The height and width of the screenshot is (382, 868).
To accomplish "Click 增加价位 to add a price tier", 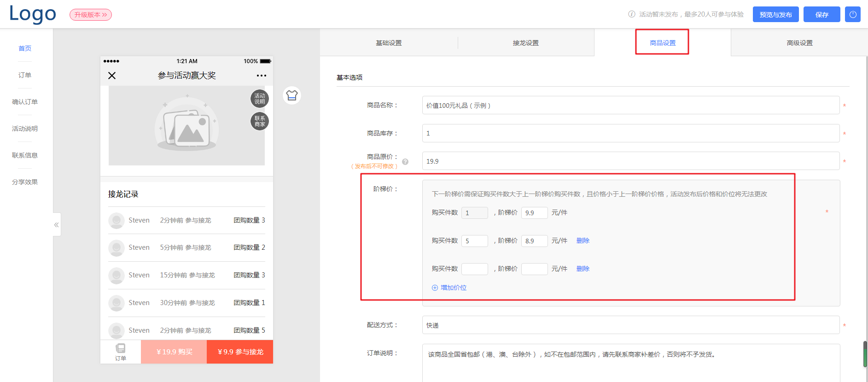I will 449,288.
